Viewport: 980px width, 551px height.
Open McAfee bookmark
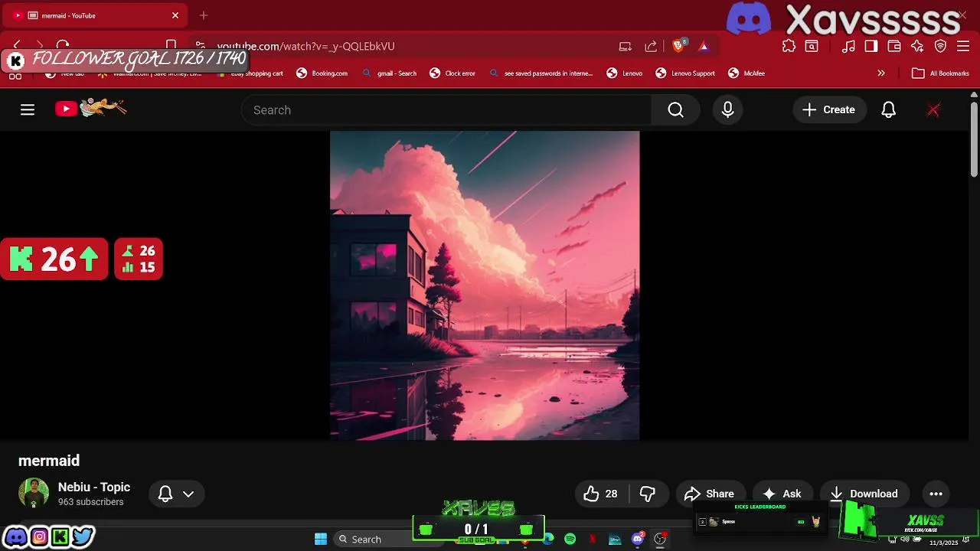746,73
